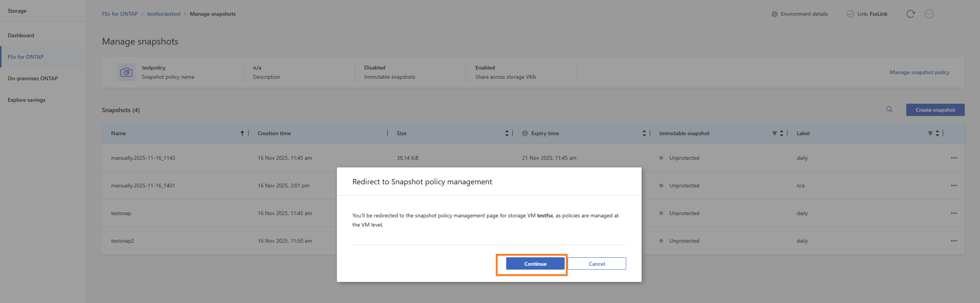The height and width of the screenshot is (303, 980).
Task: Click Environment details text
Action: click(804, 14)
